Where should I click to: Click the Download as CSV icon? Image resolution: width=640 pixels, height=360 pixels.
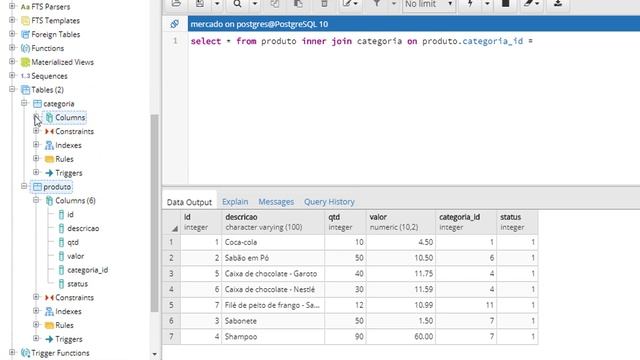(x=558, y=4)
